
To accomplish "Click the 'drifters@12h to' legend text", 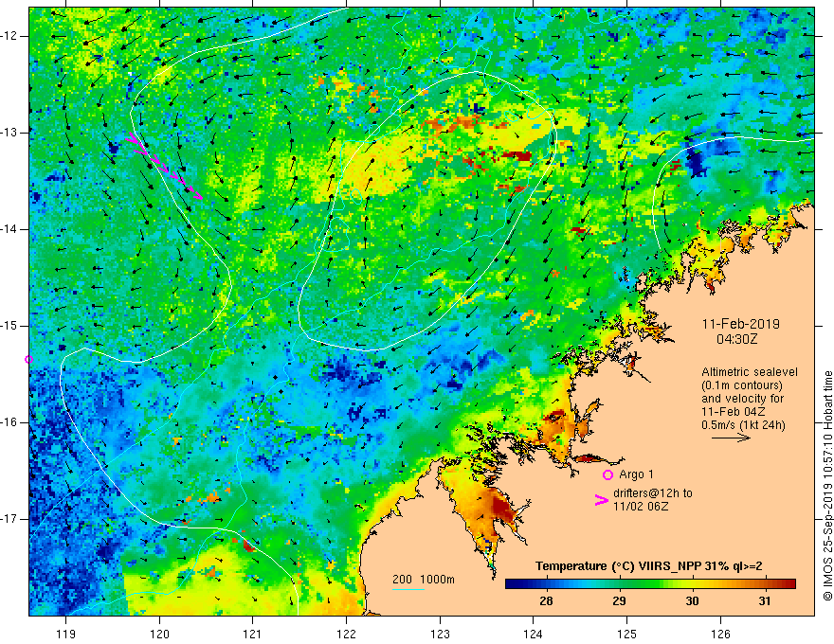I will click(x=653, y=493).
